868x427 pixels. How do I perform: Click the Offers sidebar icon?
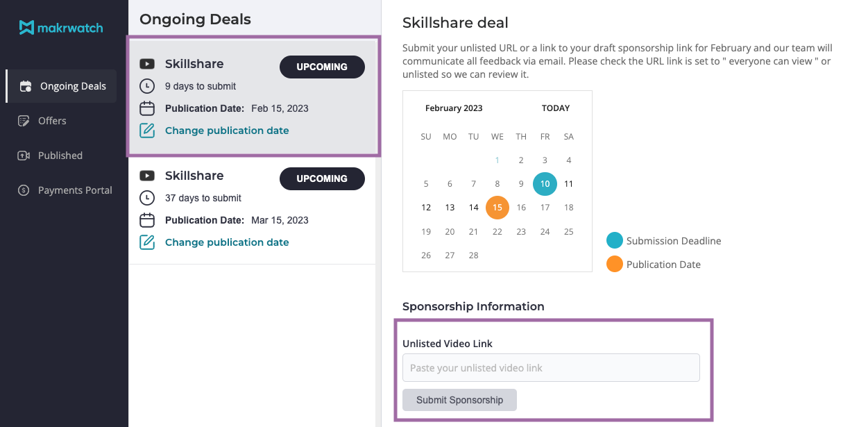pyautogui.click(x=24, y=121)
